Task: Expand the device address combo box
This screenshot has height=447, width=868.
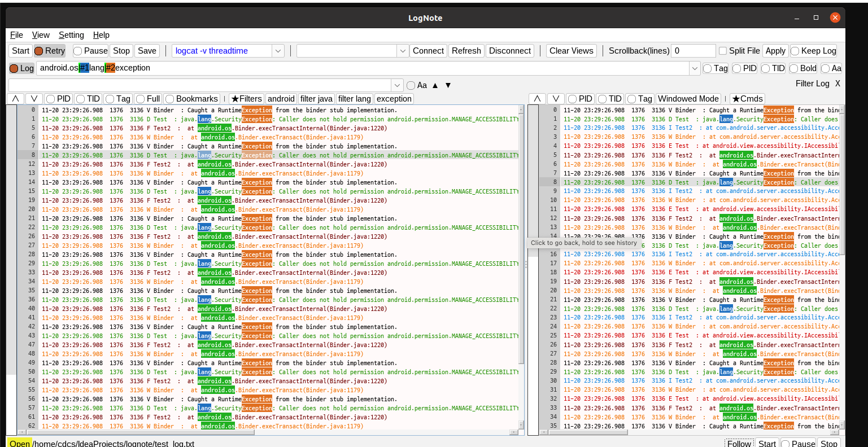Action: coord(402,51)
